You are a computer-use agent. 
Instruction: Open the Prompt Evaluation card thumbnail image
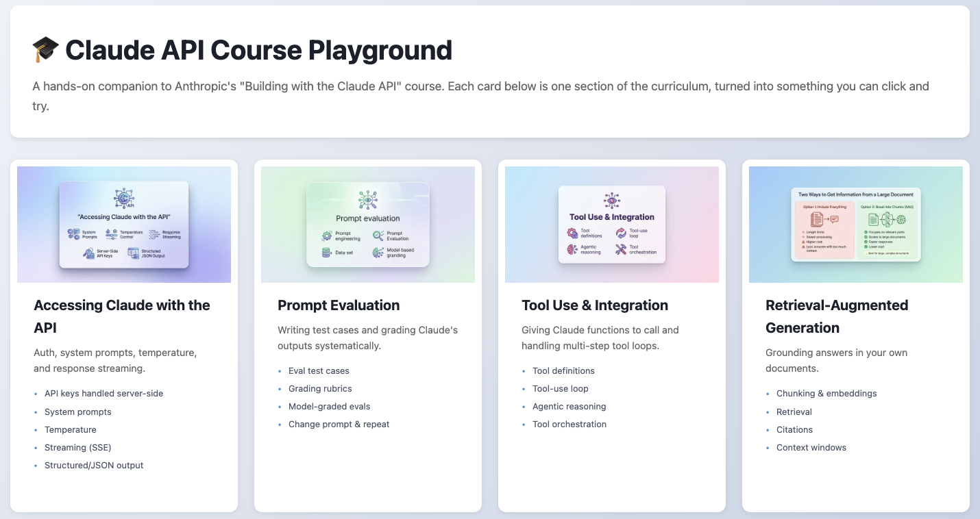pos(368,225)
